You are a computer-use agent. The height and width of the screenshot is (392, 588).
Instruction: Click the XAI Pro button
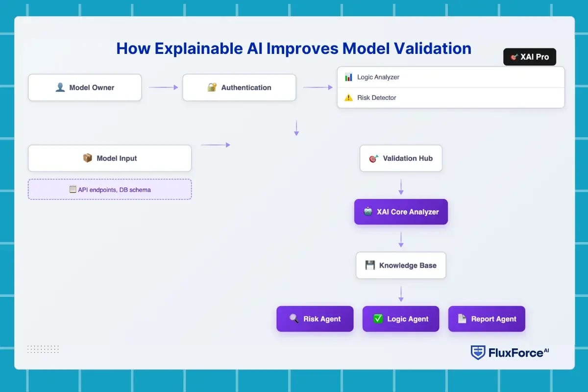pyautogui.click(x=530, y=57)
